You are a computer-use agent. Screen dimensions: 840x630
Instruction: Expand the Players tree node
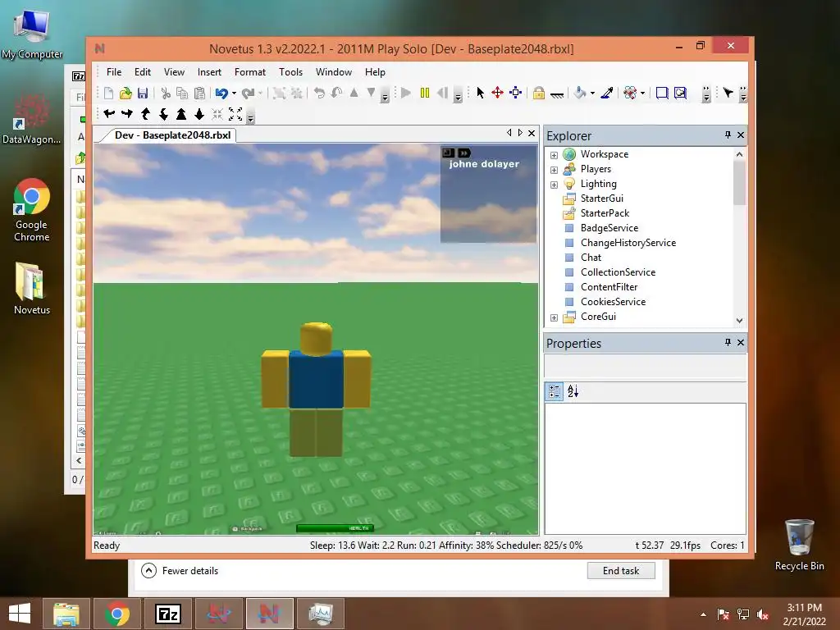(554, 170)
